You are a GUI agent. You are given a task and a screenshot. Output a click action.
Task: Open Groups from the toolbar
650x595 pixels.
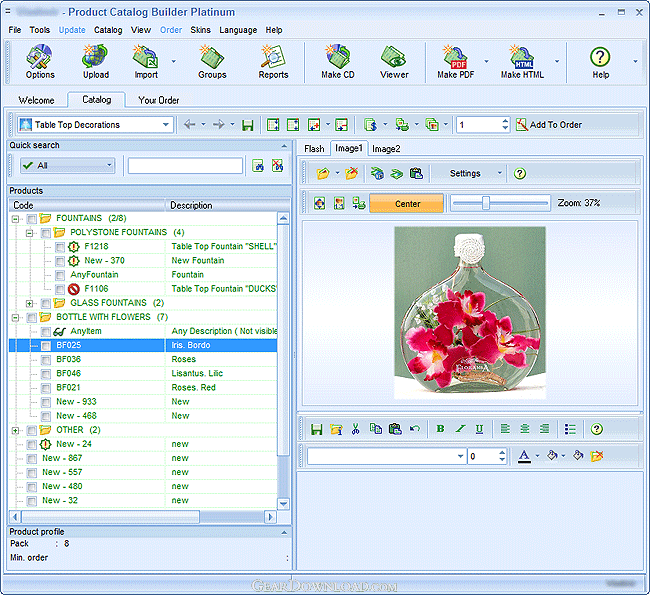pos(212,62)
